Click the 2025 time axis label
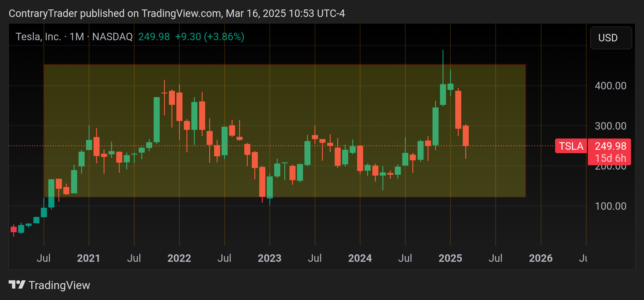Viewport: 644px width, 300px height. pos(450,258)
